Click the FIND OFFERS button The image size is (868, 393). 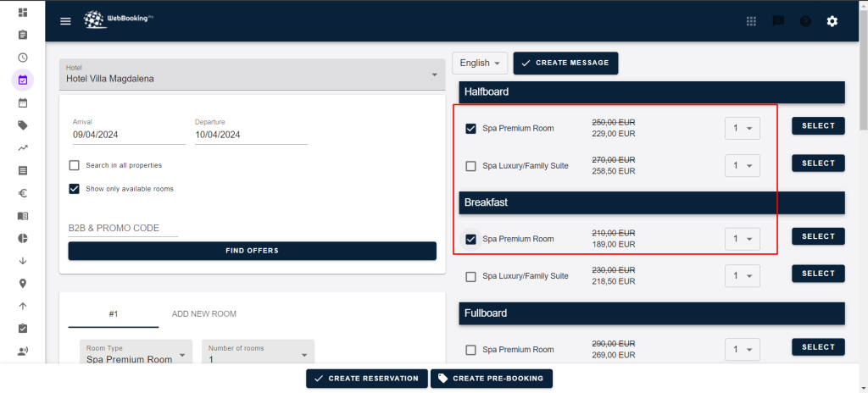252,251
